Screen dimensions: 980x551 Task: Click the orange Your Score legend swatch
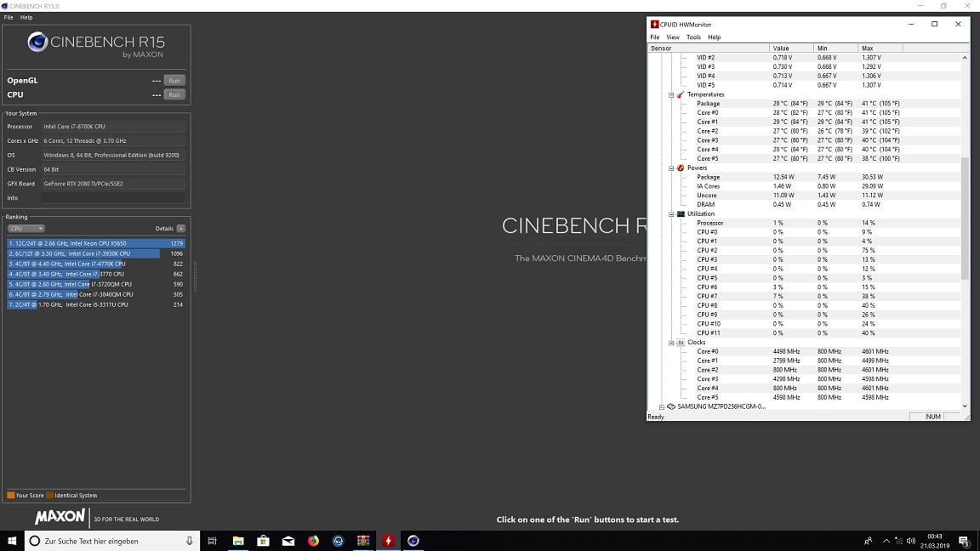pyautogui.click(x=10, y=496)
